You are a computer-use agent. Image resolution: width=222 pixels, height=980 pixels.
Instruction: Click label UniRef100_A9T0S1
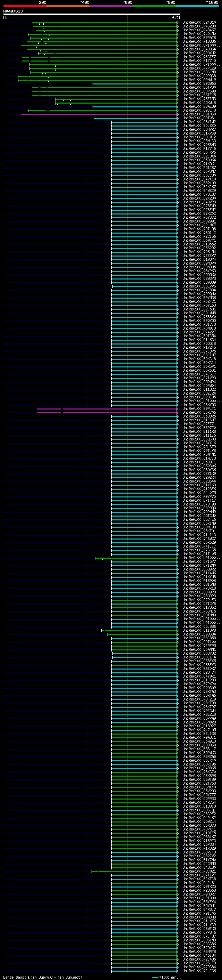[x=199, y=118]
